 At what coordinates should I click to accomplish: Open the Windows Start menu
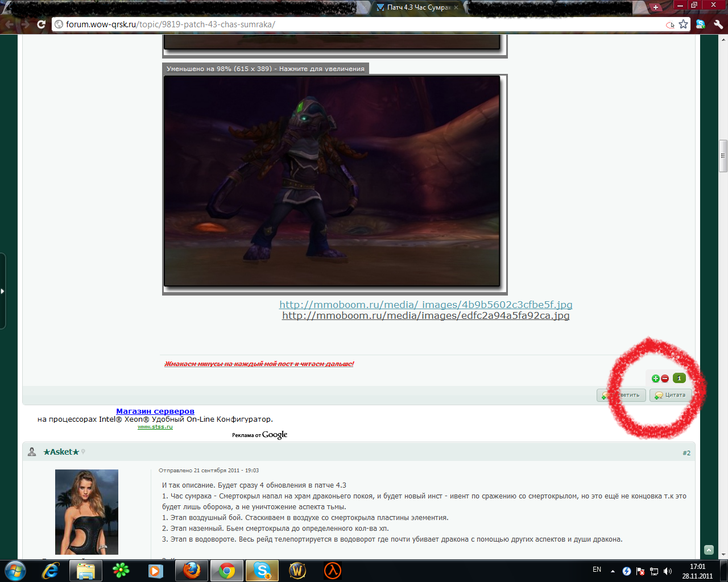click(x=14, y=571)
